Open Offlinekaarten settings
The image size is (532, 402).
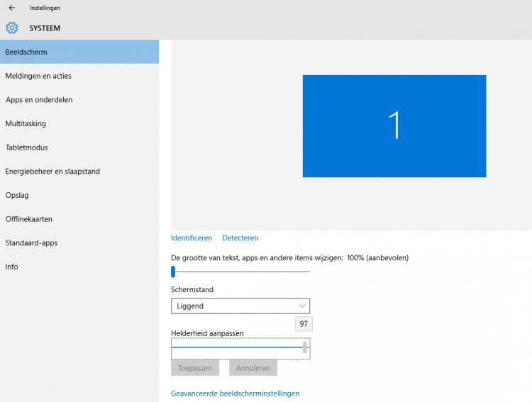coord(29,219)
